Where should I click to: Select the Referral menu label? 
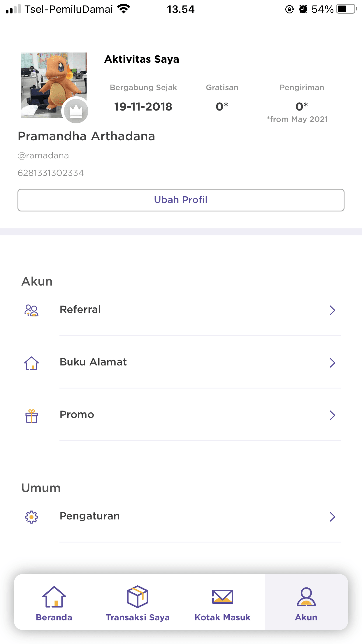80,309
